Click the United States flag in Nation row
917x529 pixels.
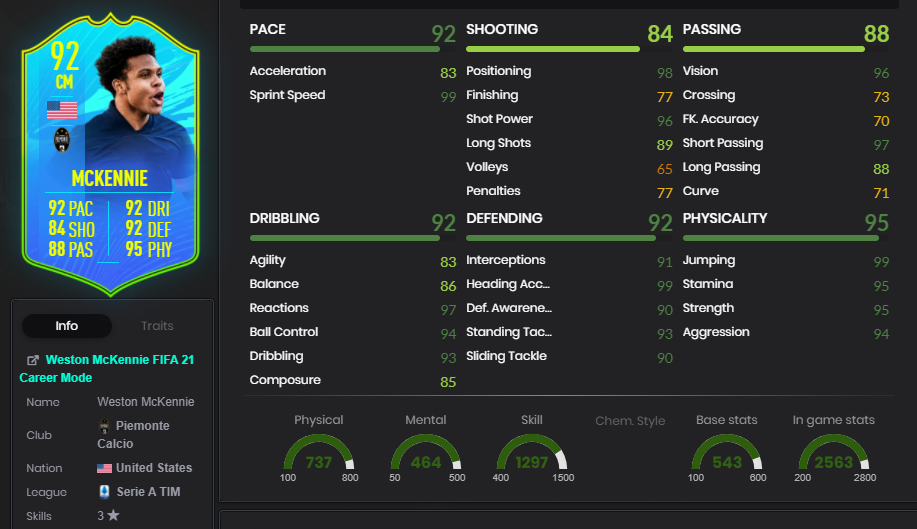click(x=104, y=468)
